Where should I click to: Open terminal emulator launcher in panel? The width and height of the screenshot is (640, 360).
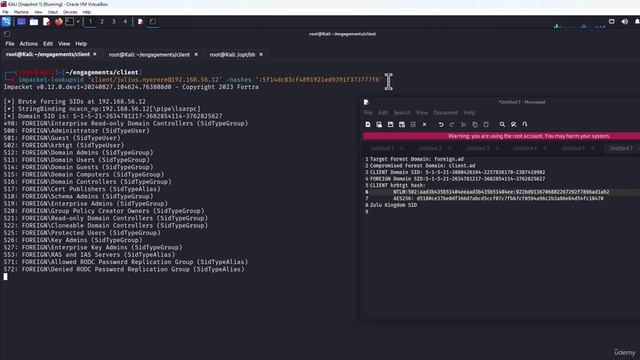pyautogui.click(x=70, y=22)
